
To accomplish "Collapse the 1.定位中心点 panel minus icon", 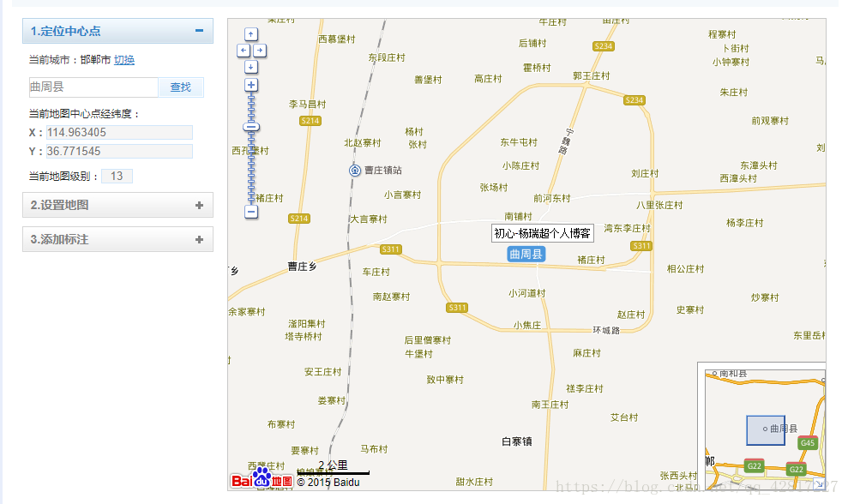I will pos(199,31).
